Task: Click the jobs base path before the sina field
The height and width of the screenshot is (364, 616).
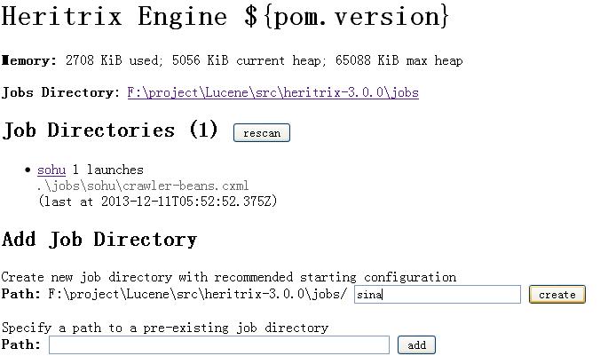Action: [197, 294]
